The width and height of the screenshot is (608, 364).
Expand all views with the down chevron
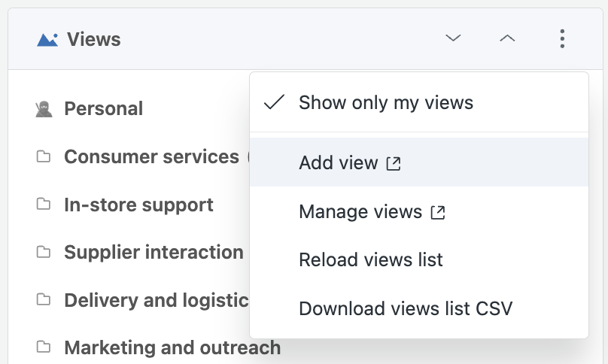pyautogui.click(x=453, y=38)
